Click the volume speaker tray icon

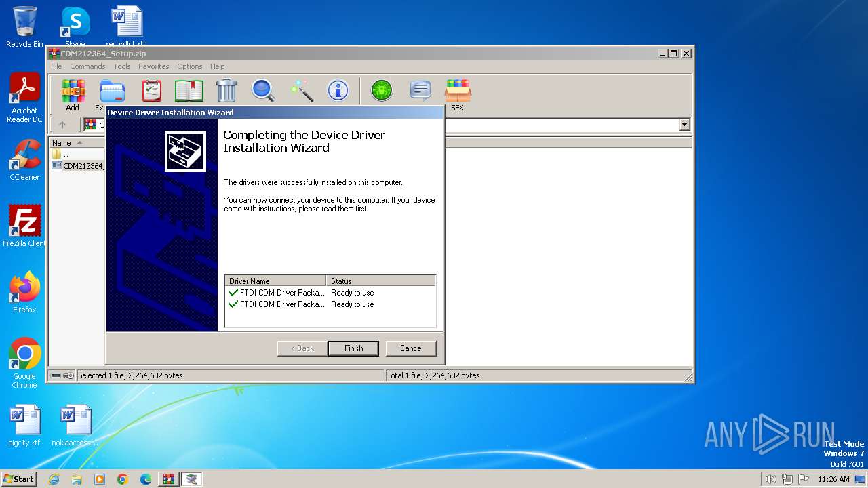770,479
